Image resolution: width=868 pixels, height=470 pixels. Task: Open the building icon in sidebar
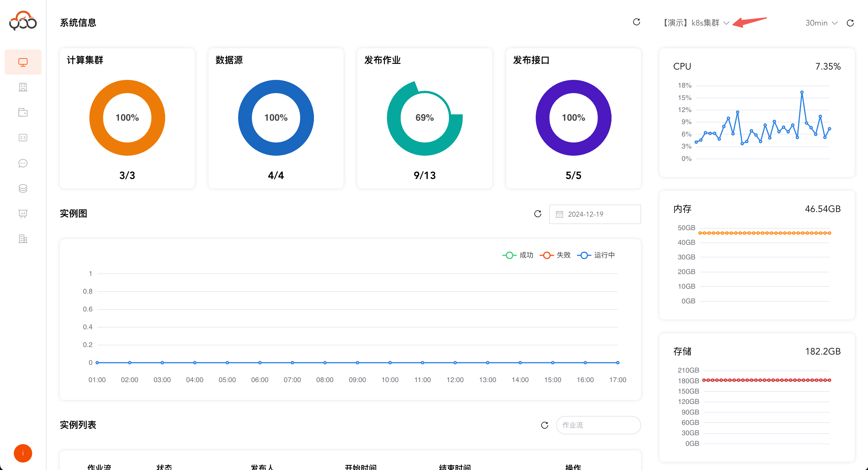(x=23, y=87)
